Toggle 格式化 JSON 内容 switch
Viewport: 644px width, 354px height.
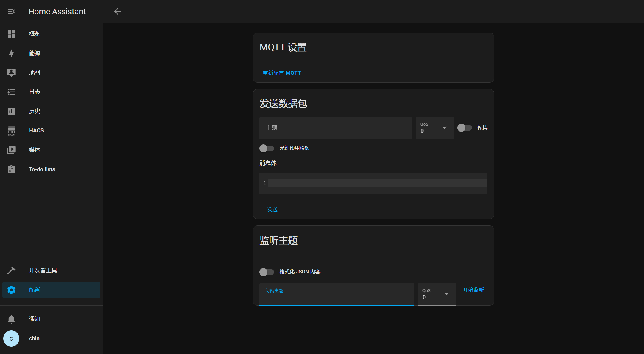click(x=267, y=272)
